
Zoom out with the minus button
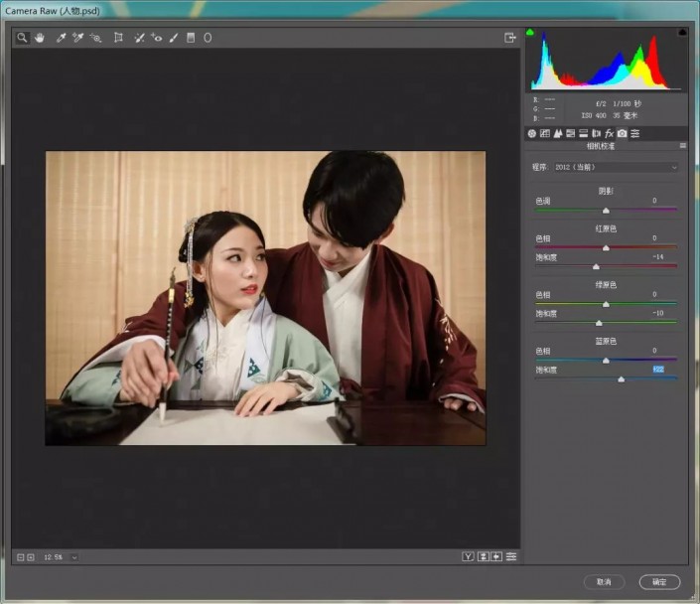[x=20, y=557]
